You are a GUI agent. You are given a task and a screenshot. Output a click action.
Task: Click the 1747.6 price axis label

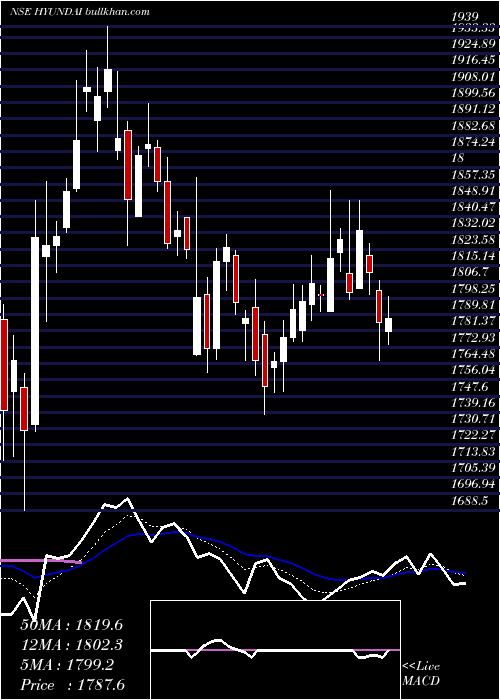[x=470, y=387]
